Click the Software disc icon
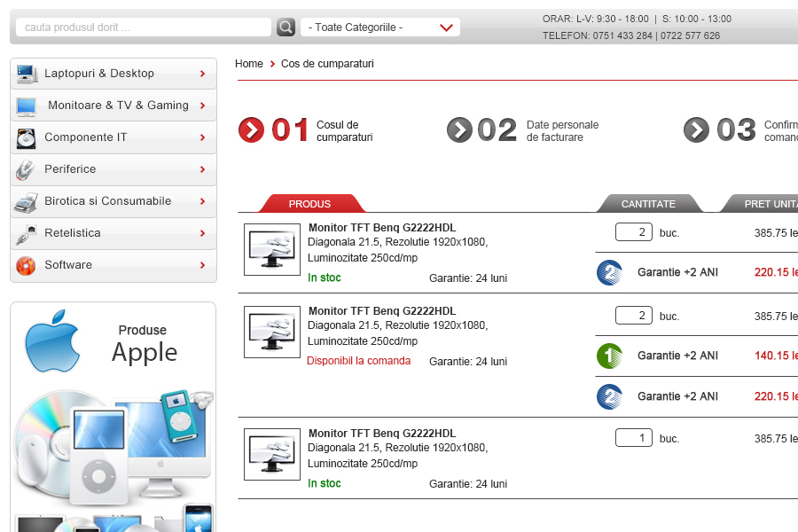 (26, 265)
